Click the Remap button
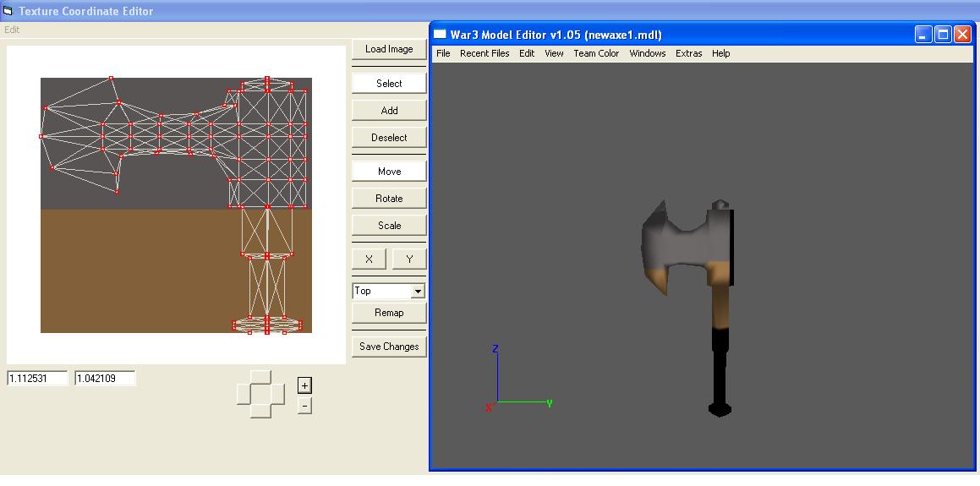The image size is (980, 486). pyautogui.click(x=389, y=313)
